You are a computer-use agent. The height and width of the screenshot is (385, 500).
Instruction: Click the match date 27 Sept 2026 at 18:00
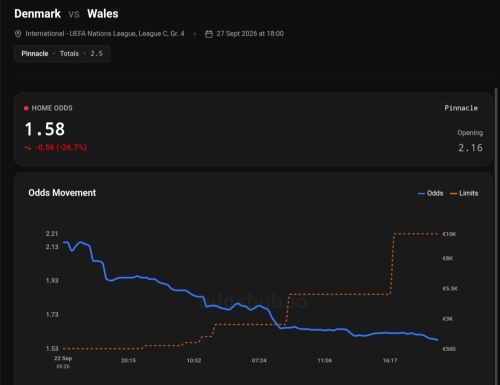click(x=250, y=34)
